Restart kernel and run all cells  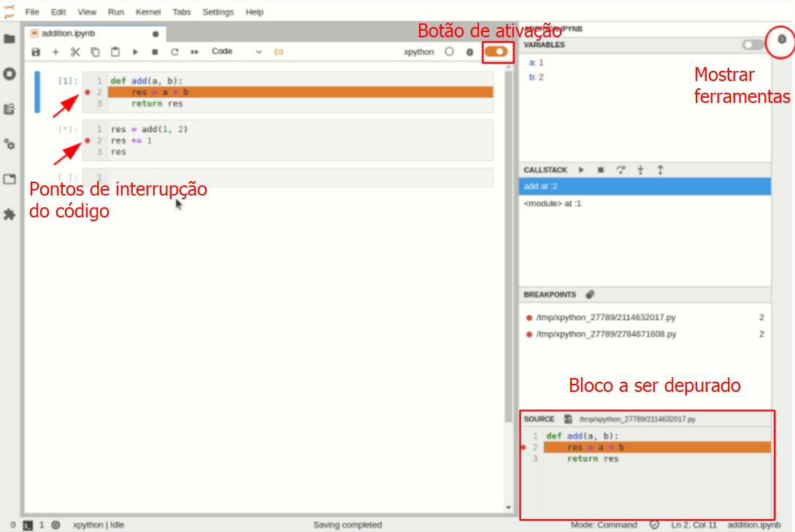coord(195,52)
